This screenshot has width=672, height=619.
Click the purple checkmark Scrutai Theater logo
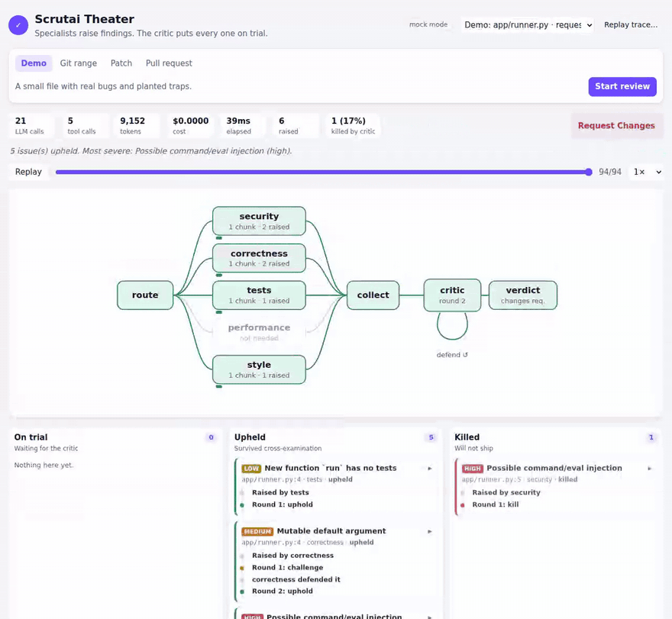tap(18, 25)
